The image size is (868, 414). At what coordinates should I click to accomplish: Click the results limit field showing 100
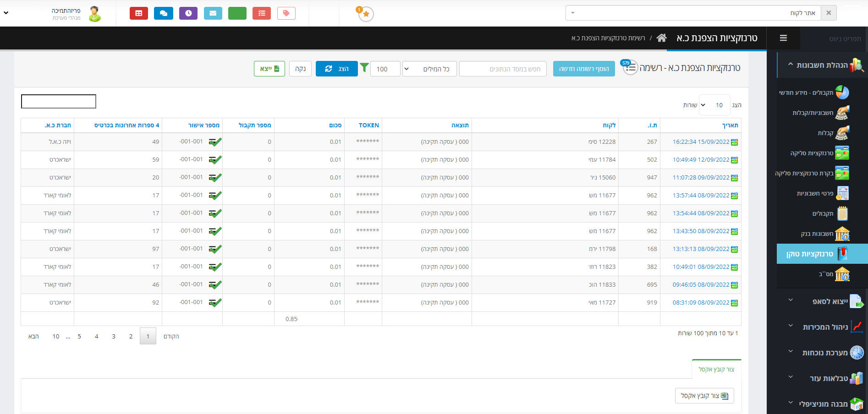click(385, 69)
